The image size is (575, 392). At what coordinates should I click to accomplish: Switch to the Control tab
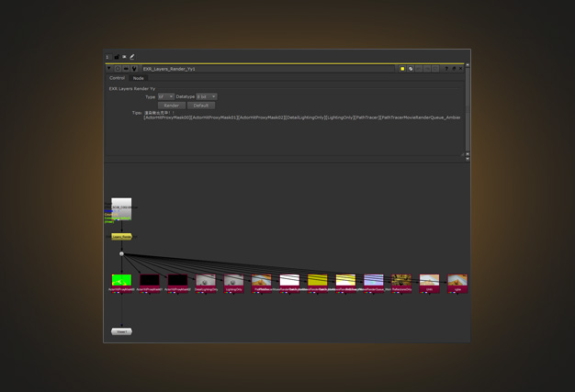(117, 78)
